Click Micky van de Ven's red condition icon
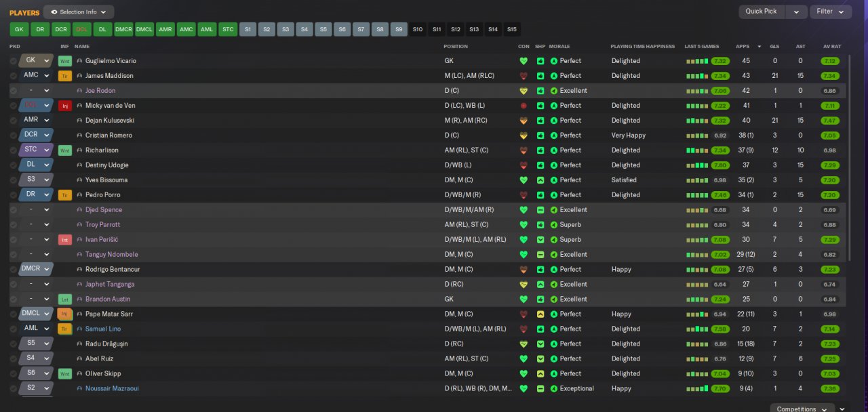 click(524, 106)
